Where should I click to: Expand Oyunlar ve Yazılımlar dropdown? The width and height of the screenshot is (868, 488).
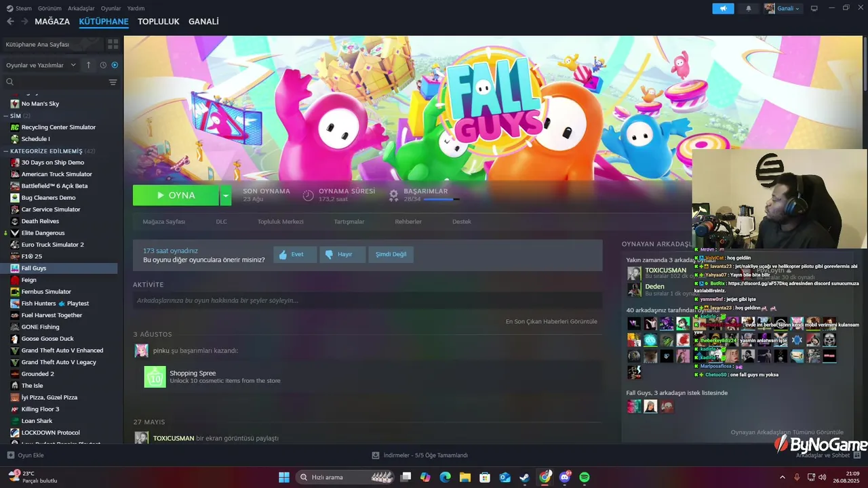[x=41, y=65]
